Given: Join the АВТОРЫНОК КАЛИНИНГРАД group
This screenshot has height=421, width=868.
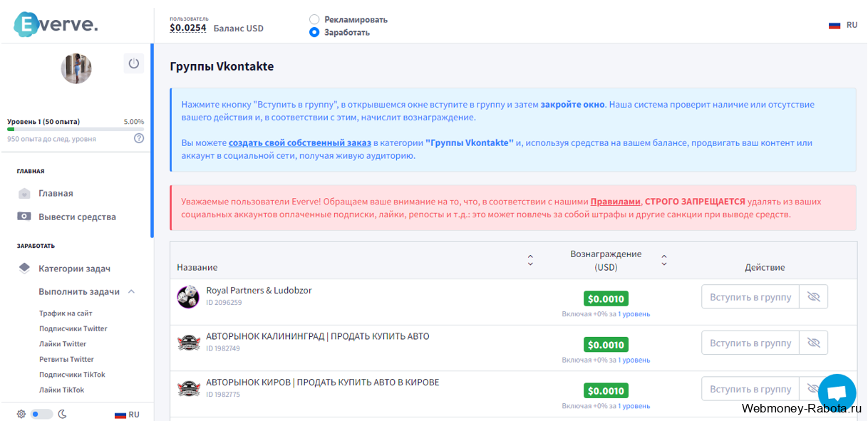Looking at the screenshot, I should coord(750,343).
